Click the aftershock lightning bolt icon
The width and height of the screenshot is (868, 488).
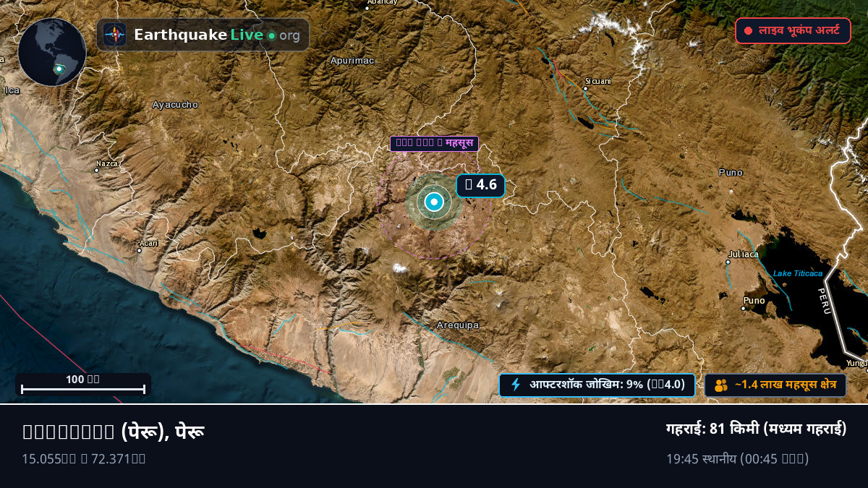[x=516, y=385]
